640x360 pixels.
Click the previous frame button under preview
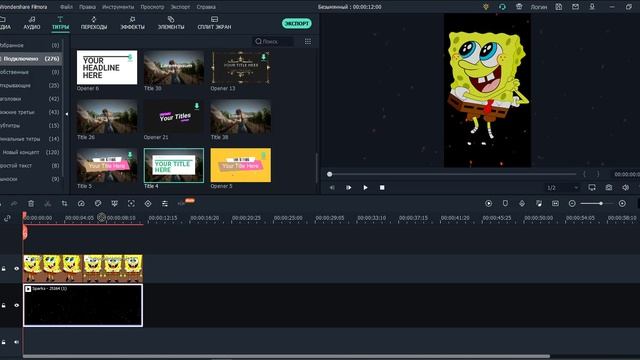click(332, 188)
